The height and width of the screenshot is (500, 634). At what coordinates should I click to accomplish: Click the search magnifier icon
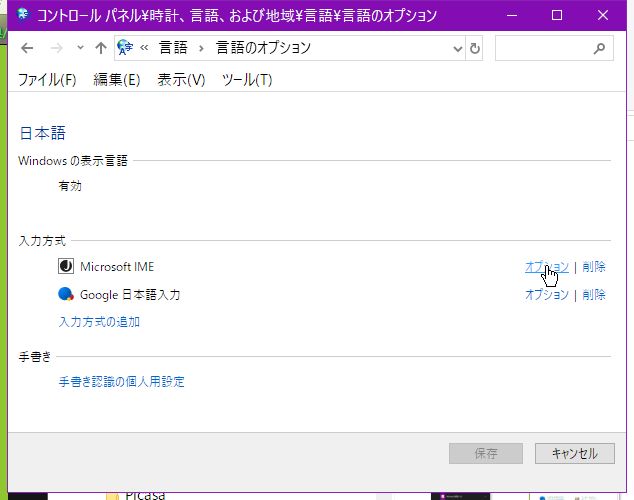[599, 49]
